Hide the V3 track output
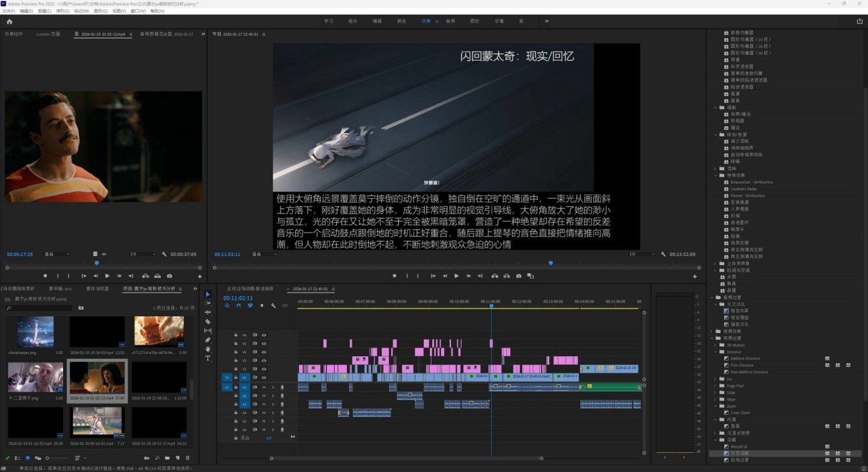The height and width of the screenshot is (472, 868). click(264, 360)
